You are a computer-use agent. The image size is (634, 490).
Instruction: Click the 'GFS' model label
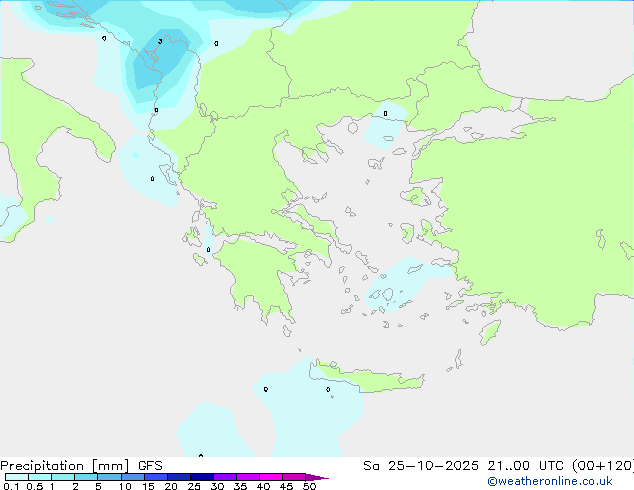(150, 466)
